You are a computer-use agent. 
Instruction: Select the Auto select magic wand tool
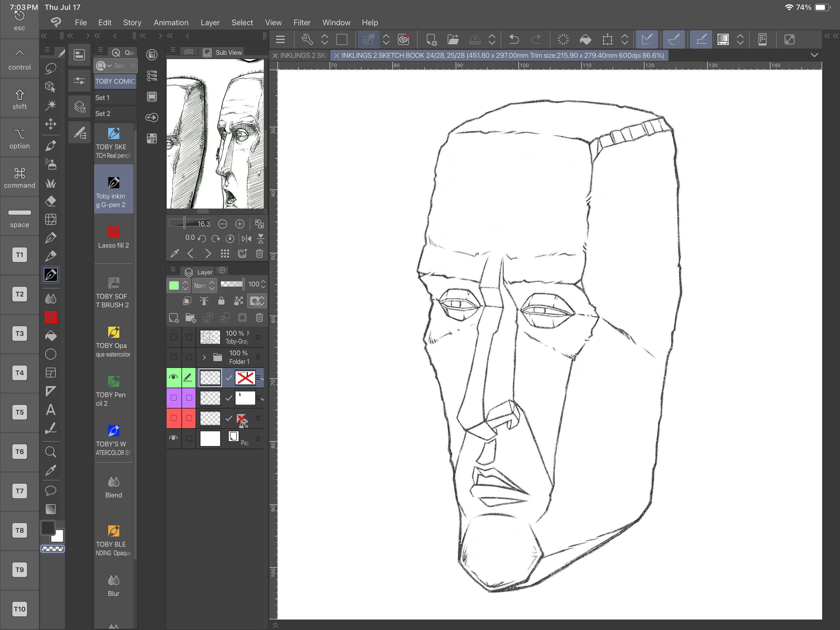point(50,105)
